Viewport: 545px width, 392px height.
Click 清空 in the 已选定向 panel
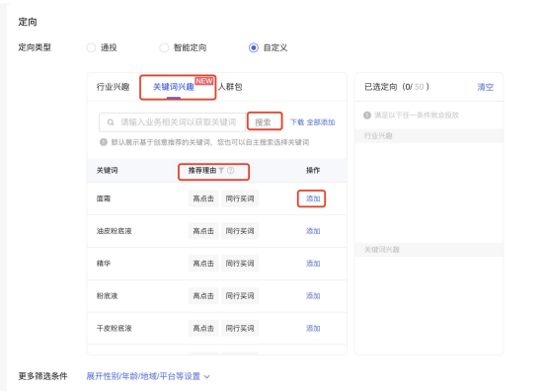[485, 87]
